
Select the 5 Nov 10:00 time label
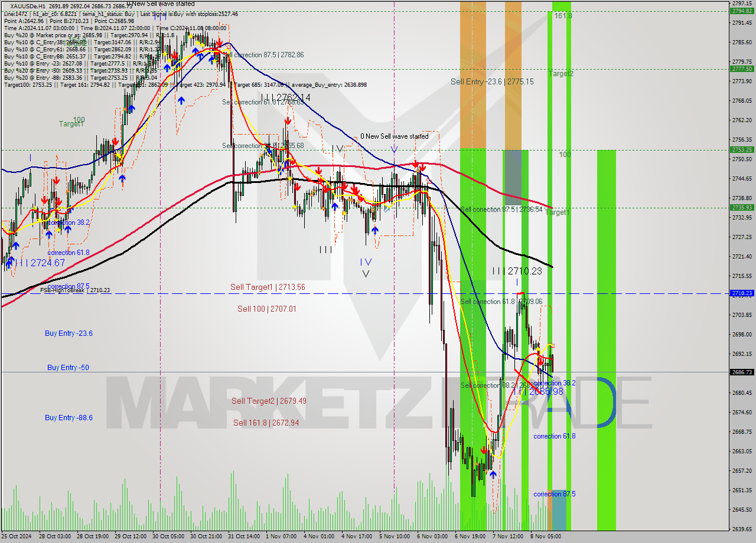[394, 537]
